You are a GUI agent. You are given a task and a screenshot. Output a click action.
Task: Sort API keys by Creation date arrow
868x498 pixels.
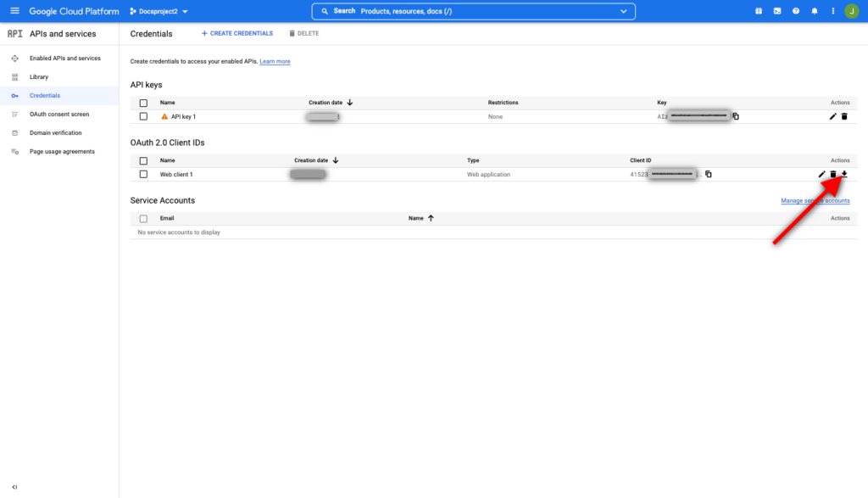350,103
